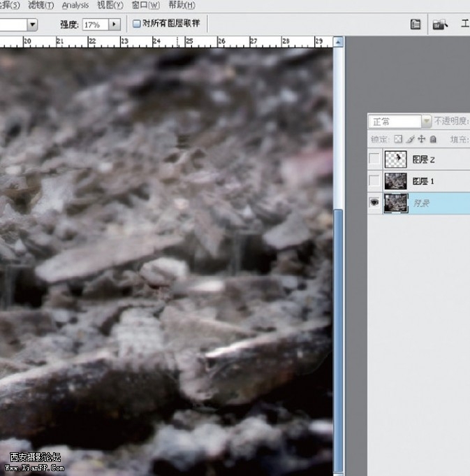
Task: Click the lock position move icon
Action: coord(421,139)
